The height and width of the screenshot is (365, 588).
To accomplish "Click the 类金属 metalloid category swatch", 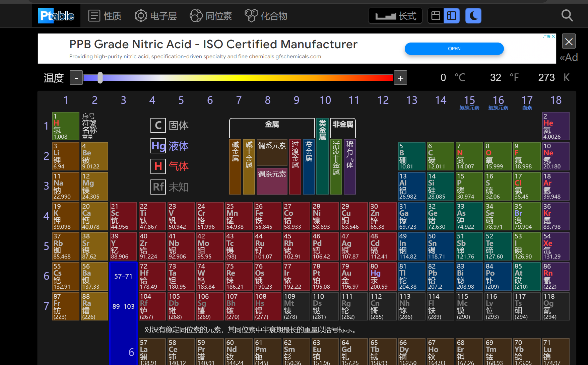I will [x=322, y=156].
